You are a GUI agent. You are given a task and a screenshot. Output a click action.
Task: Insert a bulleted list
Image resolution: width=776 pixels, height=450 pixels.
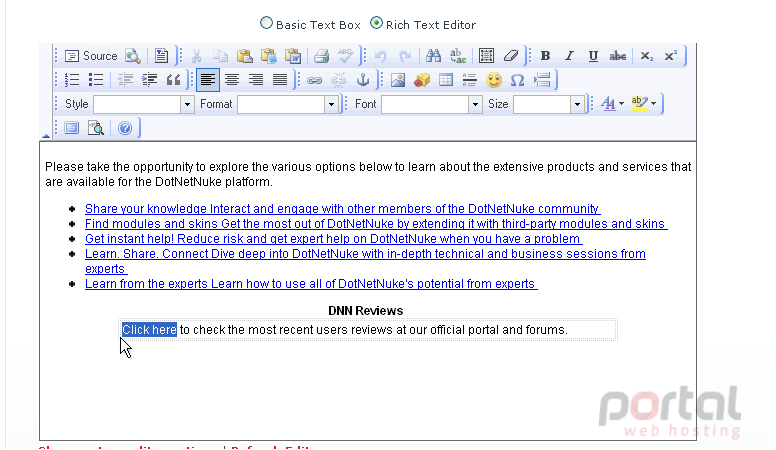pyautogui.click(x=96, y=80)
